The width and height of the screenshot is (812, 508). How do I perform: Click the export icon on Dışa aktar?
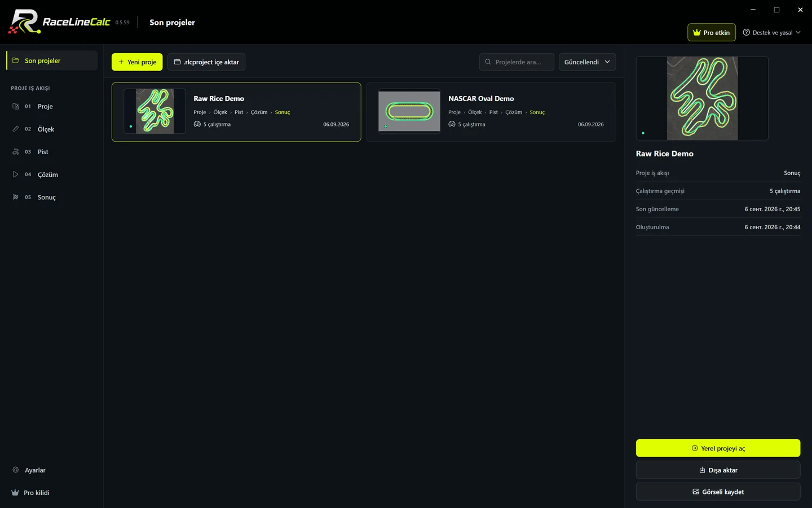click(x=703, y=470)
